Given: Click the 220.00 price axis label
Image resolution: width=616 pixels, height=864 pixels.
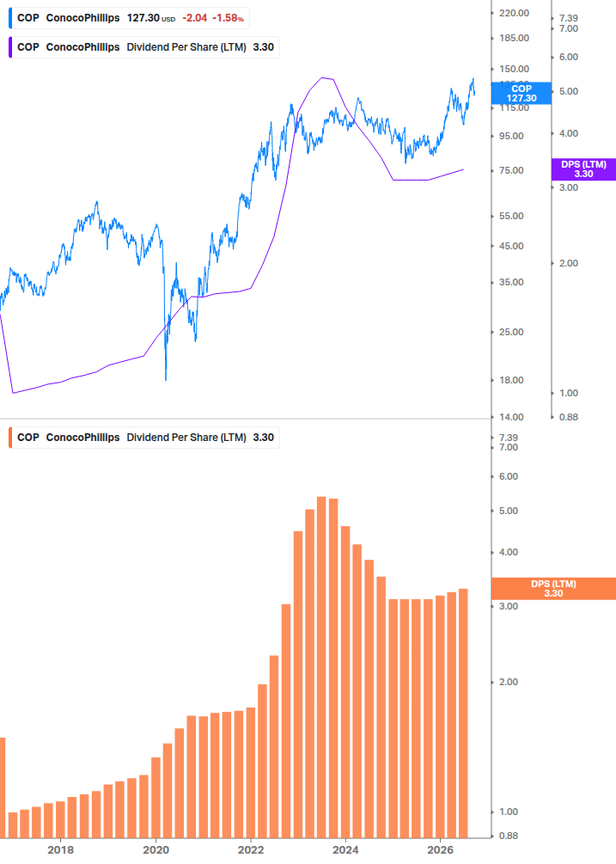Looking at the screenshot, I should point(514,13).
